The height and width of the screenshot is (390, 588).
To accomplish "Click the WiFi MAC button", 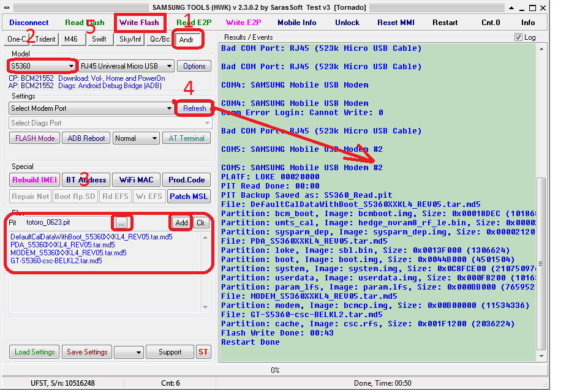I will [x=136, y=179].
